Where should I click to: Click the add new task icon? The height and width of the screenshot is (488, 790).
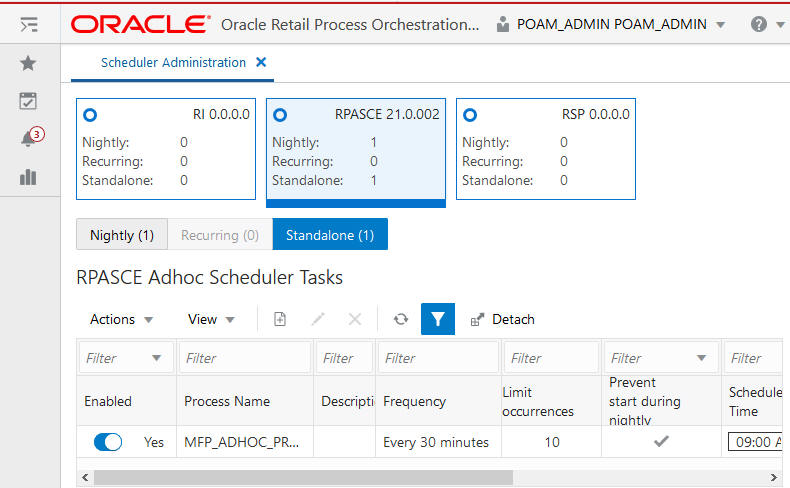point(280,319)
